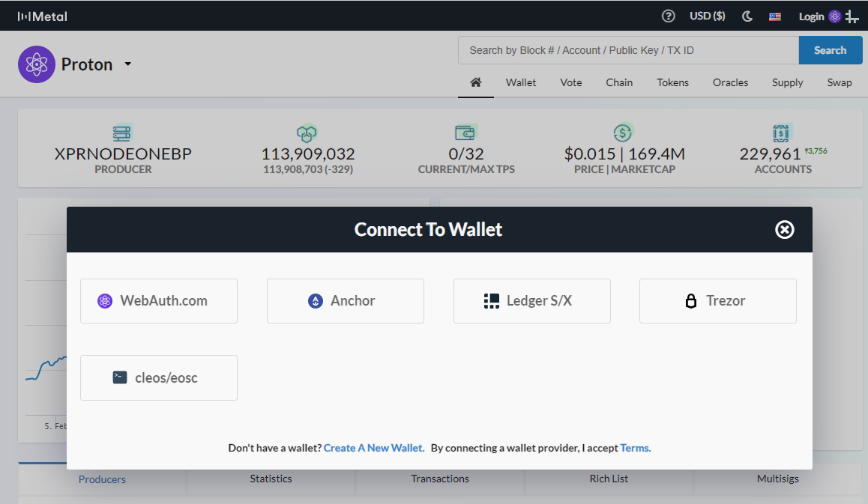Click the Metal logo in the top bar
The height and width of the screenshot is (504, 868).
(41, 15)
